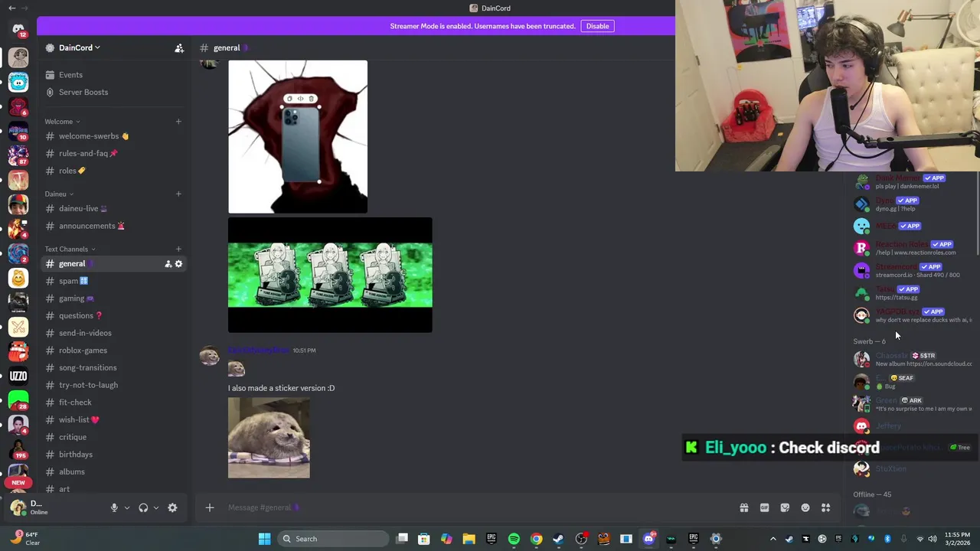This screenshot has height=551, width=980.
Task: Open the weather widget showing 64°F
Action: [24, 539]
